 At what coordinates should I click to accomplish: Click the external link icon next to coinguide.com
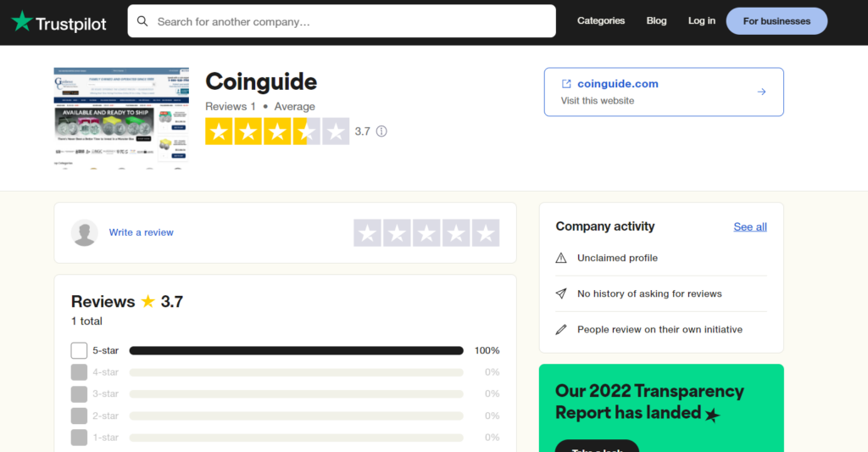566,84
